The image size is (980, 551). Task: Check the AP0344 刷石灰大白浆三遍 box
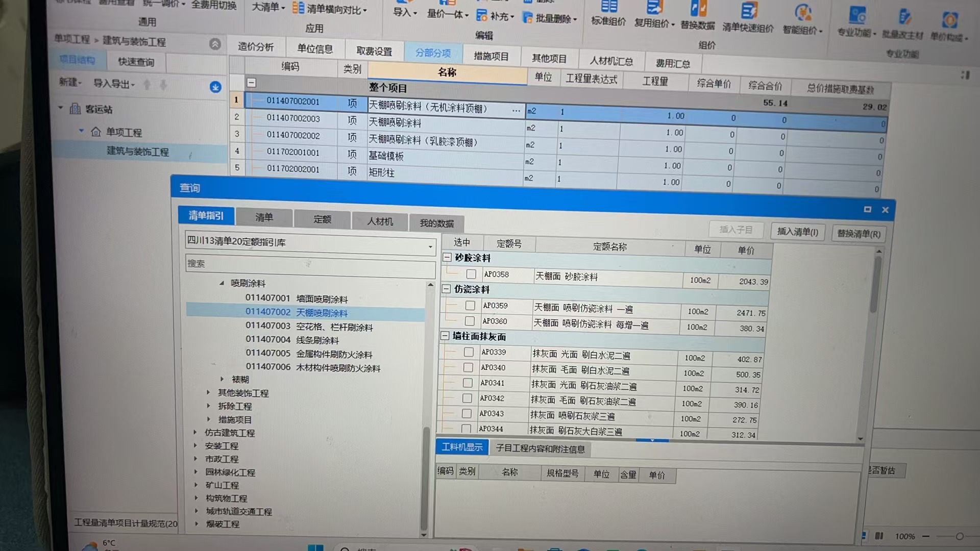(466, 429)
